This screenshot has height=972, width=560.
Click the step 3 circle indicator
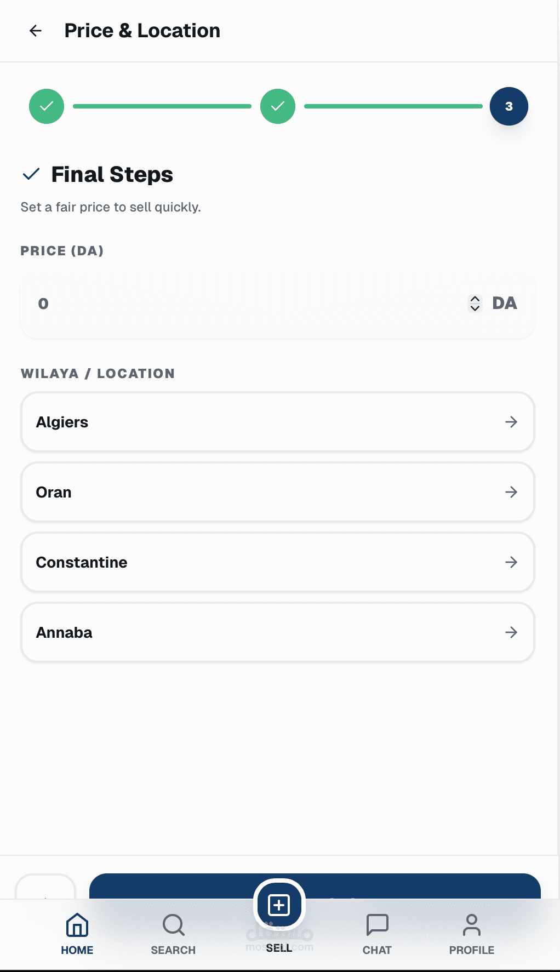click(508, 106)
